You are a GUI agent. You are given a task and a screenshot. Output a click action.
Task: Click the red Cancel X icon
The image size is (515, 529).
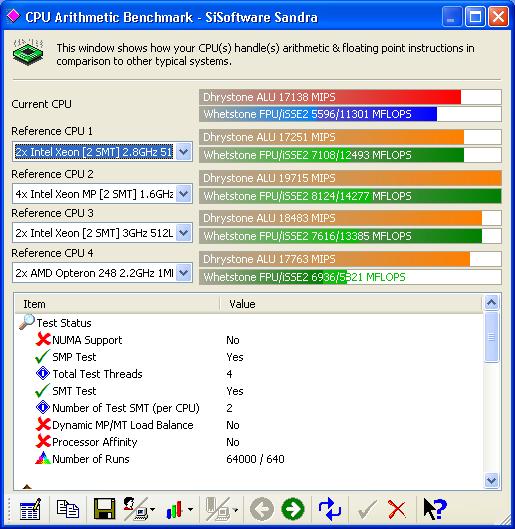point(397,509)
